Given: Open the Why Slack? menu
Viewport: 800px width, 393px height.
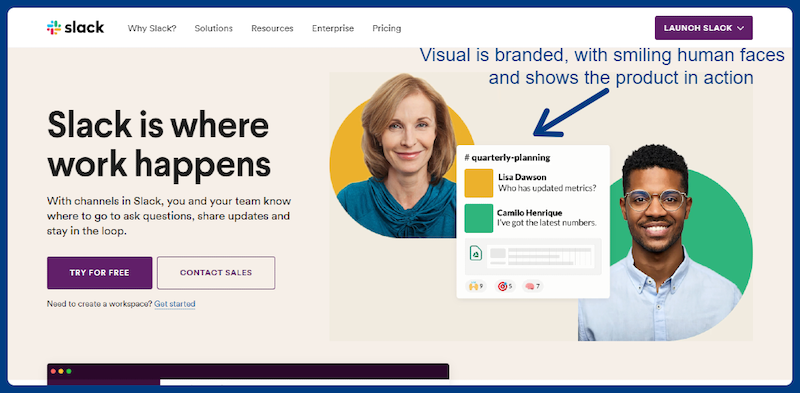Looking at the screenshot, I should point(152,28).
